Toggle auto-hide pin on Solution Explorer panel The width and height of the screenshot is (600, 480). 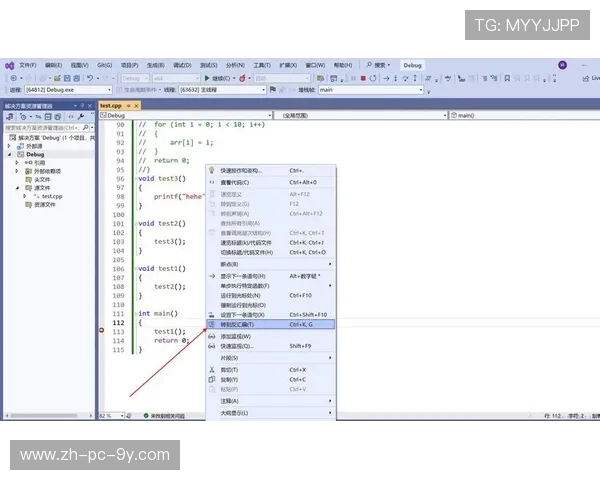82,106
